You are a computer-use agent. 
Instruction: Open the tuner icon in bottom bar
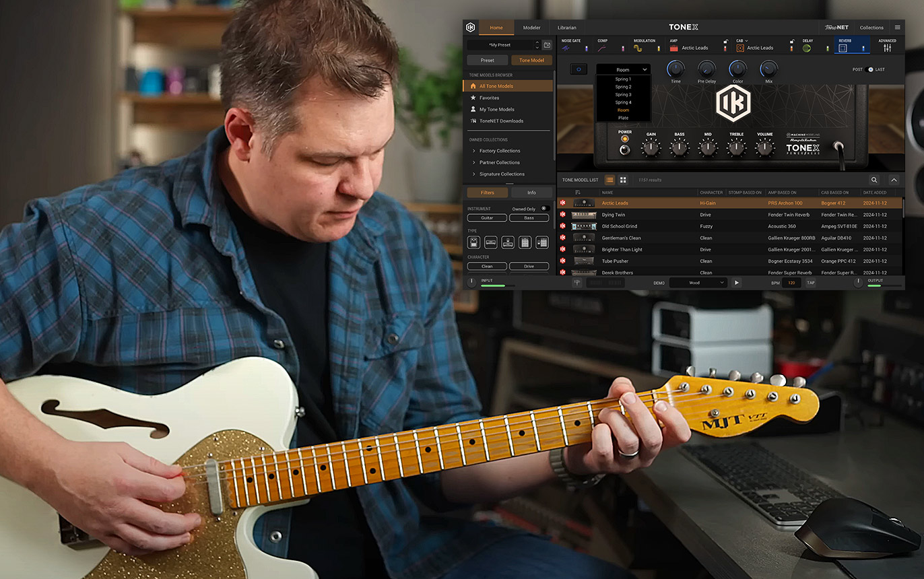577,283
